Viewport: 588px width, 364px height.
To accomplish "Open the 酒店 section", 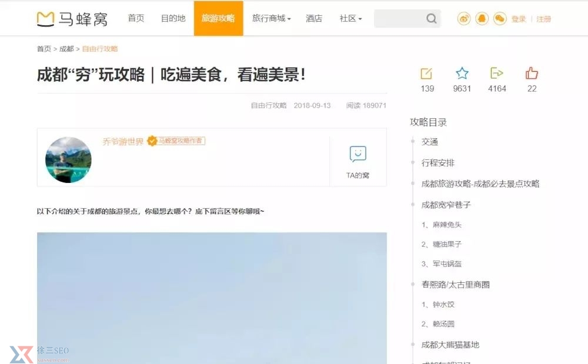I will point(313,18).
